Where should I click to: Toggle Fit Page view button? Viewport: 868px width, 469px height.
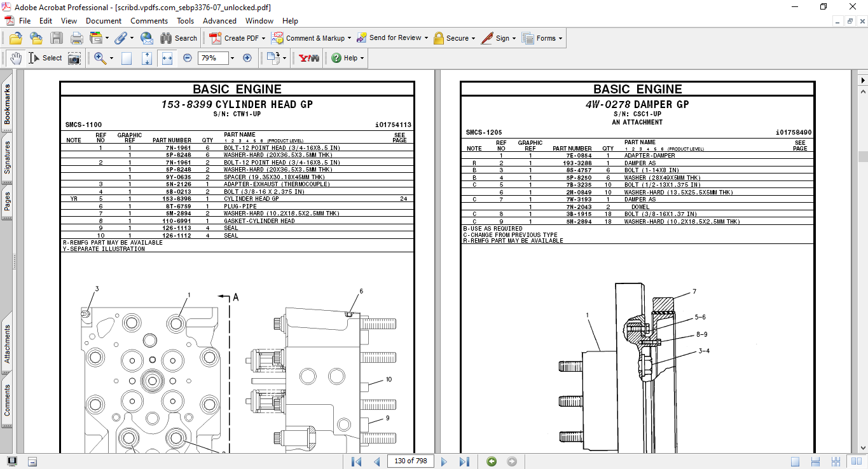pos(147,58)
